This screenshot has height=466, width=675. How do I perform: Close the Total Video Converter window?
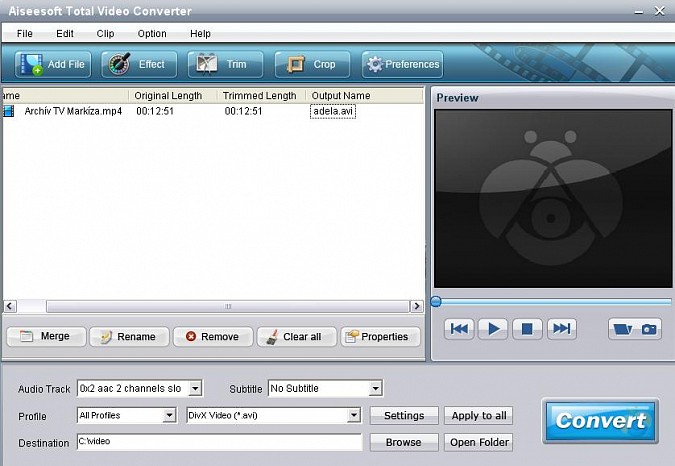(x=660, y=11)
